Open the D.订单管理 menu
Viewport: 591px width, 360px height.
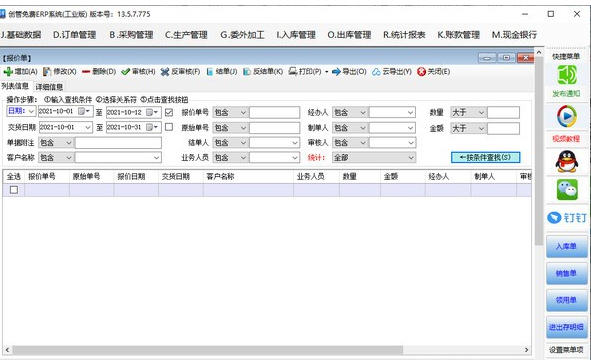point(74,35)
